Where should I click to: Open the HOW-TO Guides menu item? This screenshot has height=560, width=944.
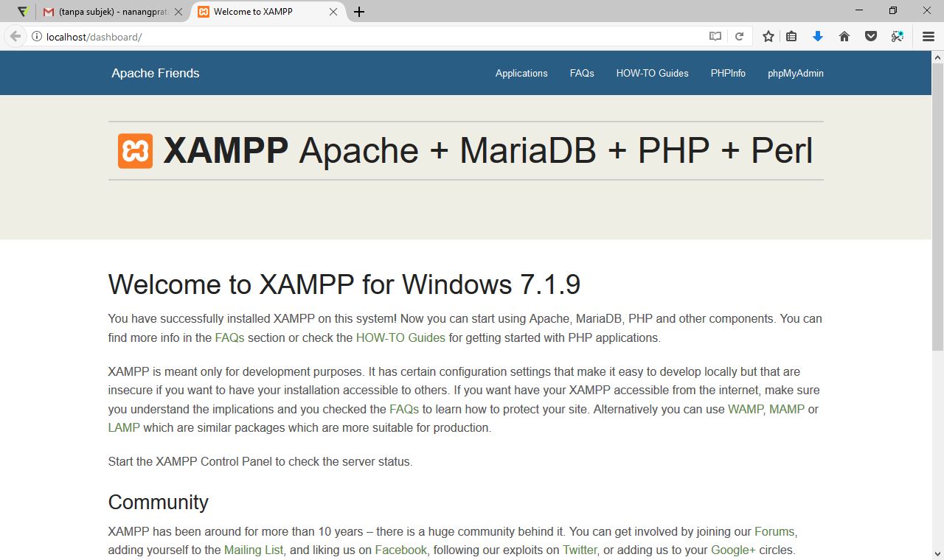coord(652,73)
